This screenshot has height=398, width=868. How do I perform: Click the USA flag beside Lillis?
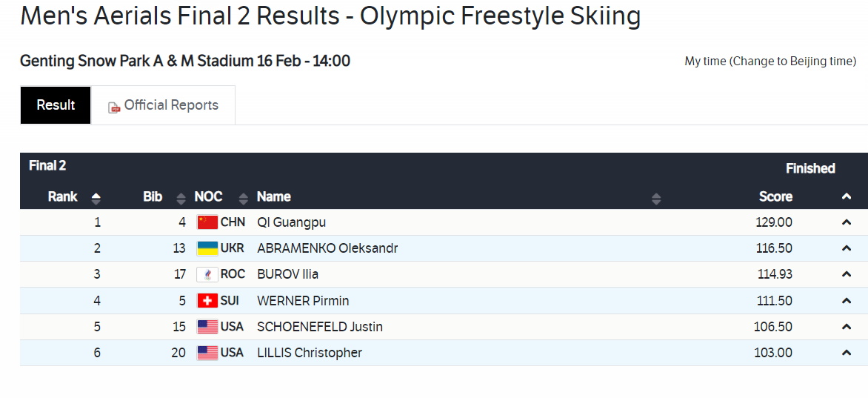click(x=207, y=353)
